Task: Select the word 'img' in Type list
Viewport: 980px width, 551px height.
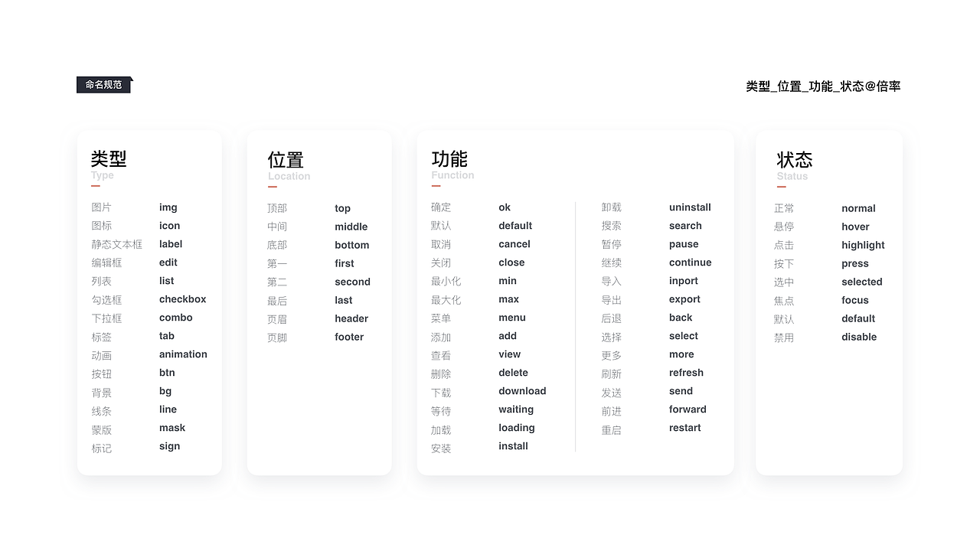Action: 168,207
